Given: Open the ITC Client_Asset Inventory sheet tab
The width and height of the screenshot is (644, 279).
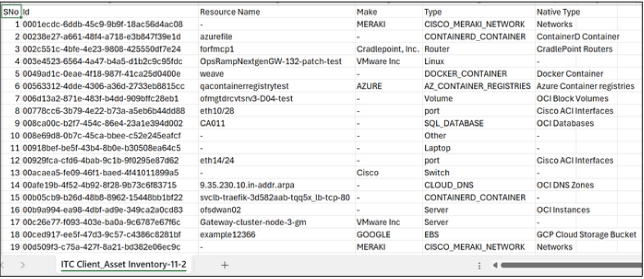Looking at the screenshot, I should tap(123, 265).
